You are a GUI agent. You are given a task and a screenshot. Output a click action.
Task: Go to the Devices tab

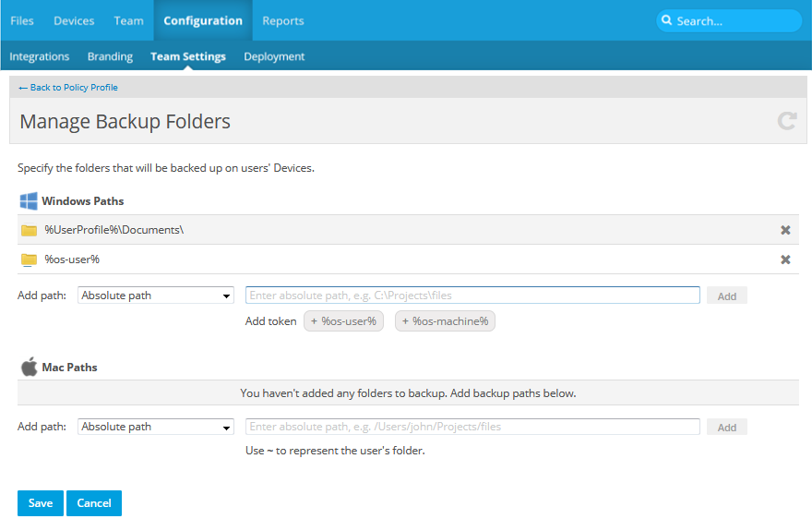[74, 20]
